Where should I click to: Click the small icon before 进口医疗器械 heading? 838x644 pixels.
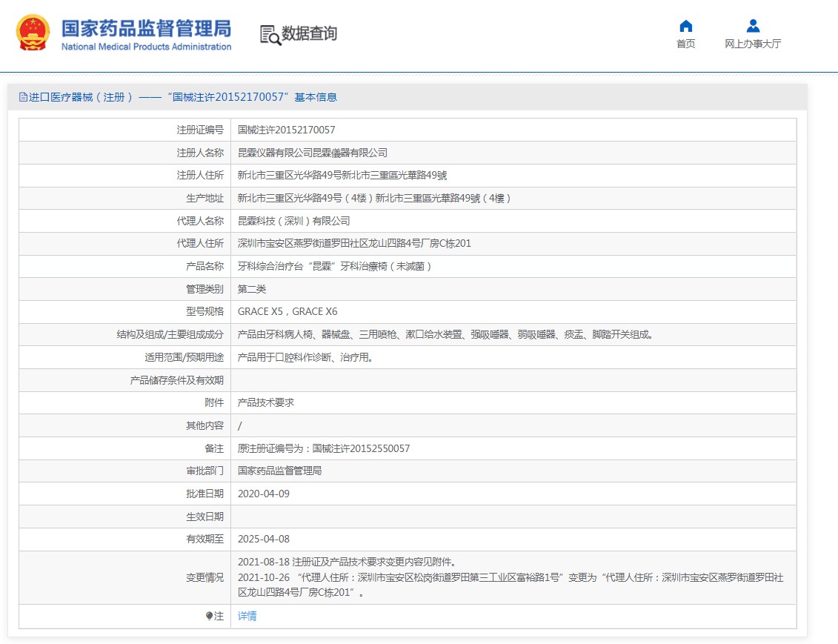pyautogui.click(x=22, y=97)
